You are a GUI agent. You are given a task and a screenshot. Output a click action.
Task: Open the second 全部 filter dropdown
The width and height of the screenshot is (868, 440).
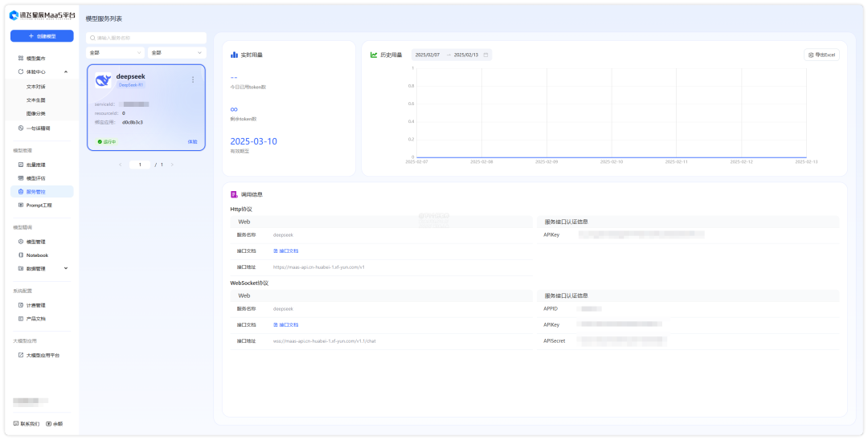[x=177, y=53]
